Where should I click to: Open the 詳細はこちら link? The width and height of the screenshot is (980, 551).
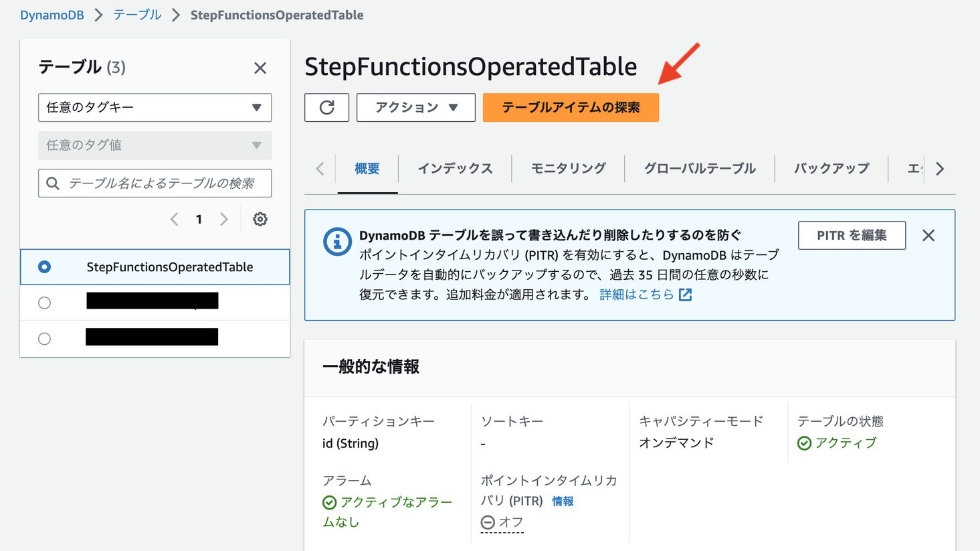coord(637,294)
